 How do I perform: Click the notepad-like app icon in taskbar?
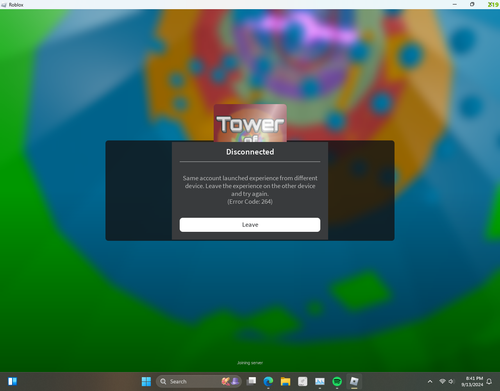(302, 381)
